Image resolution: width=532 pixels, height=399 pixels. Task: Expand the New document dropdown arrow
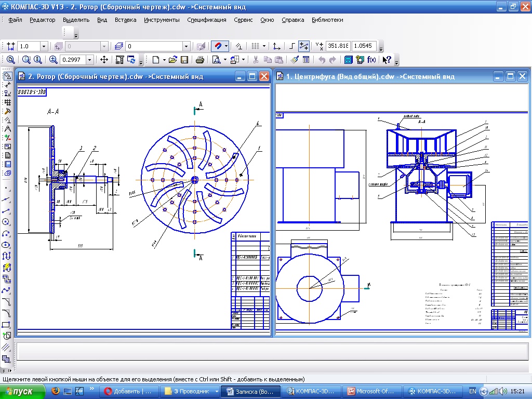pyautogui.click(x=164, y=60)
